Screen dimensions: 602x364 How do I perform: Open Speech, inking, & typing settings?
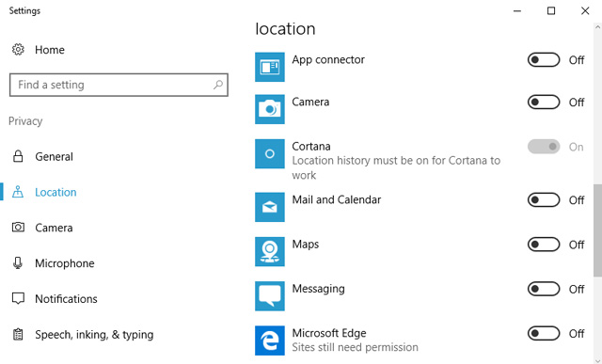(94, 335)
